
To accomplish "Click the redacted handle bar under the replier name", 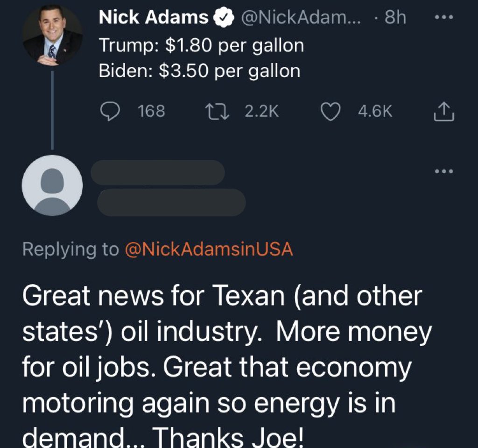I will tap(171, 202).
